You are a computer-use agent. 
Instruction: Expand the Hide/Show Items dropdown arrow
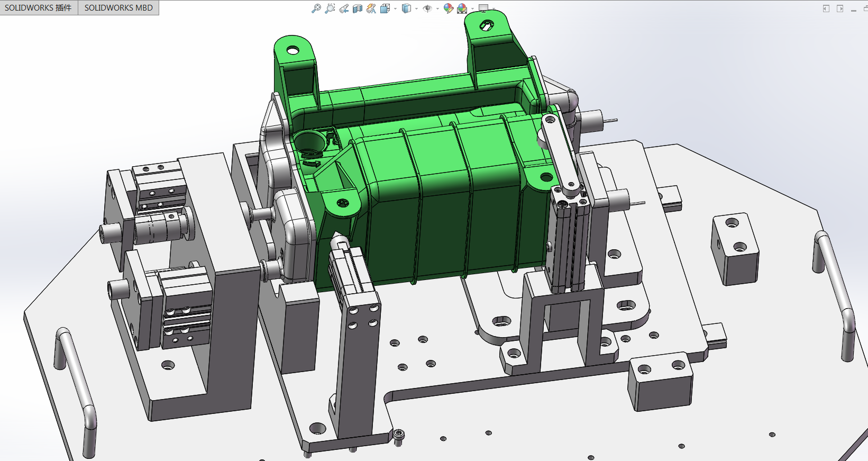coord(437,8)
